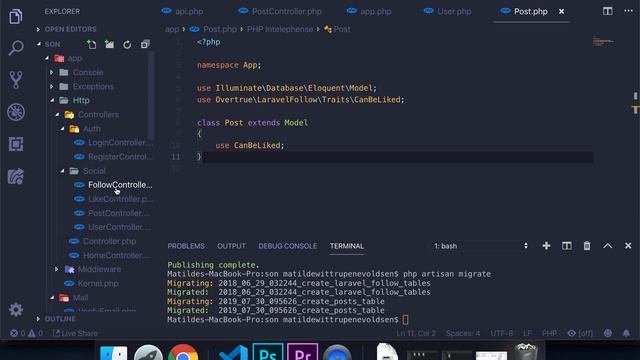
Task: Select the Terminal panel tab
Action: pos(347,246)
